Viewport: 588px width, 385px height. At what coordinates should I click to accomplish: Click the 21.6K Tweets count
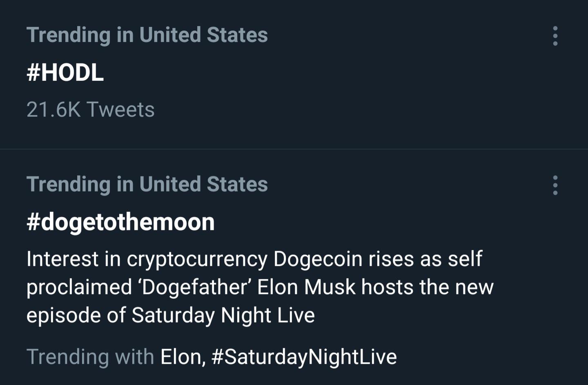[x=90, y=109]
